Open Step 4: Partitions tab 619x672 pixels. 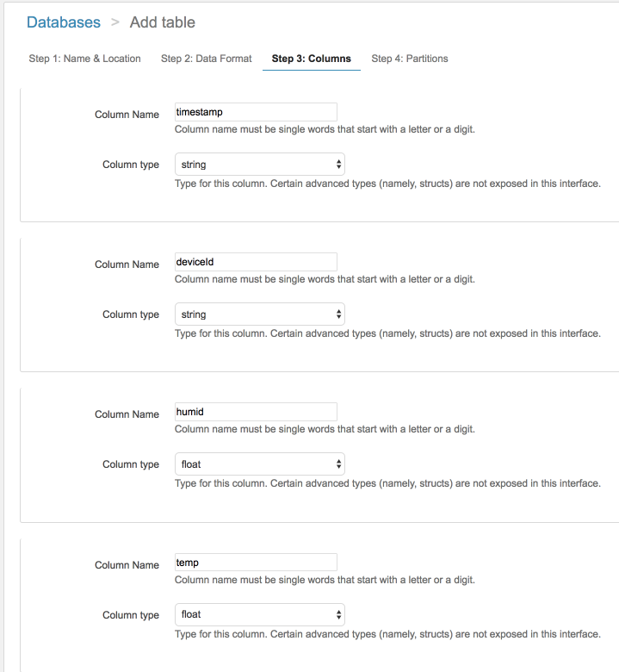(410, 59)
